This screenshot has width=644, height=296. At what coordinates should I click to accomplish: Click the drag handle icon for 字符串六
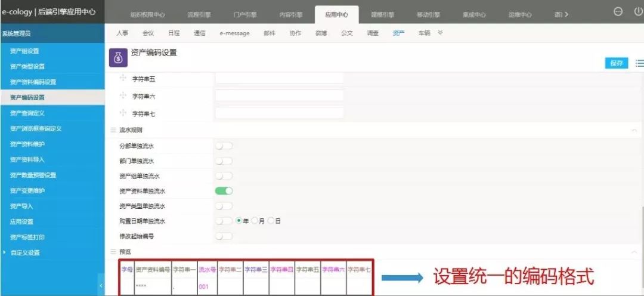pos(123,95)
